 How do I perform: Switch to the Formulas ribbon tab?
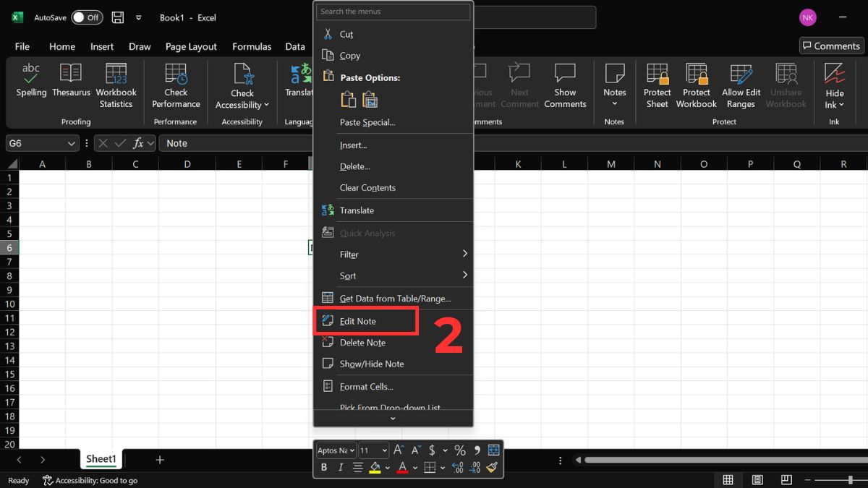[252, 46]
